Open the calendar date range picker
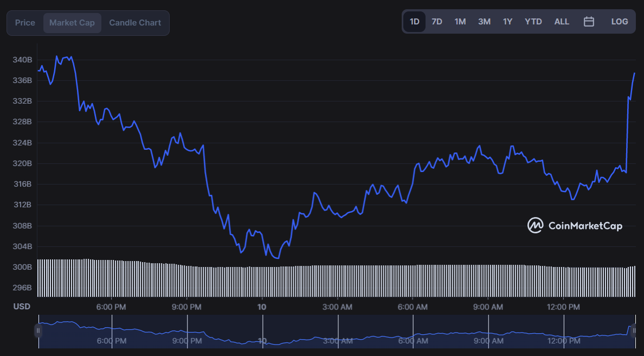Screen dimensions: 644x356 [589, 22]
